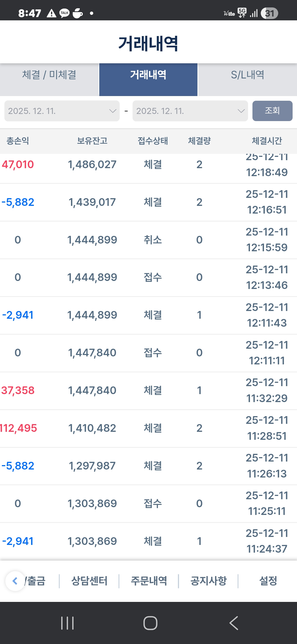297x644 pixels.
Task: Open 설정 from bottom menu
Action: (x=268, y=581)
